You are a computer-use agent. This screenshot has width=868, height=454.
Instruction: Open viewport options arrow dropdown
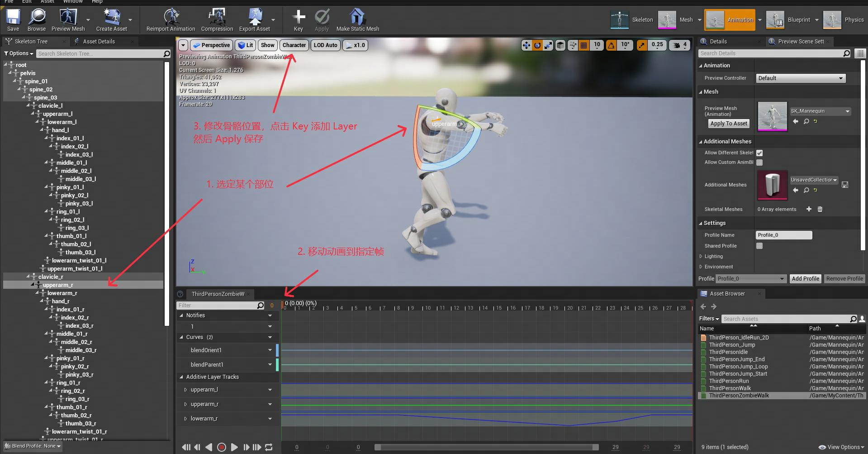click(183, 45)
